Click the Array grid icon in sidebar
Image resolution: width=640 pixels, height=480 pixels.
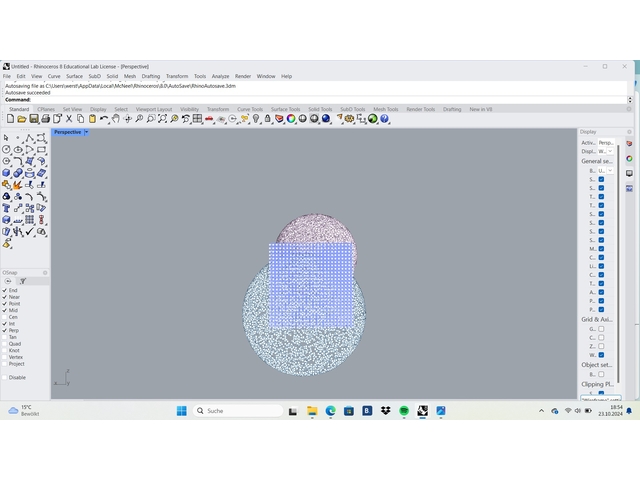click(29, 220)
